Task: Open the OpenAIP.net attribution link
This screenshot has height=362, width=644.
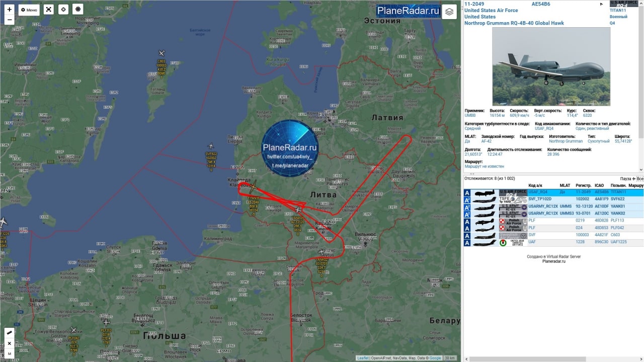Action: 381,358
